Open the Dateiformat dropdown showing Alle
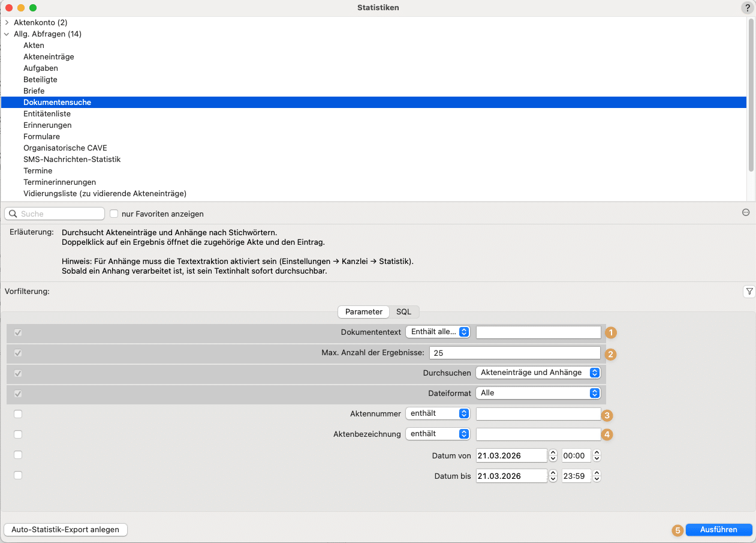Screen dimensions: 756x543 [538, 393]
